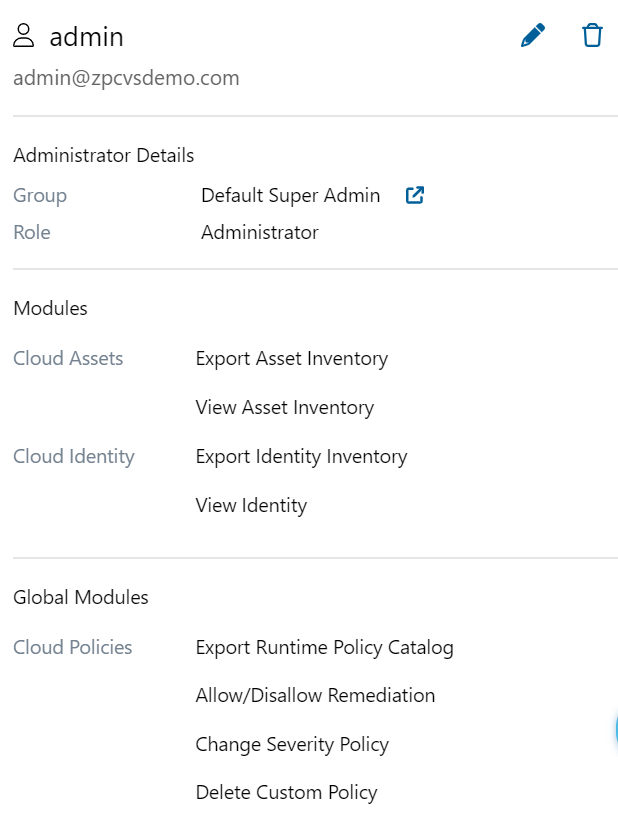This screenshot has height=814, width=618.
Task: Click the user profile icon beside admin
Action: click(24, 37)
